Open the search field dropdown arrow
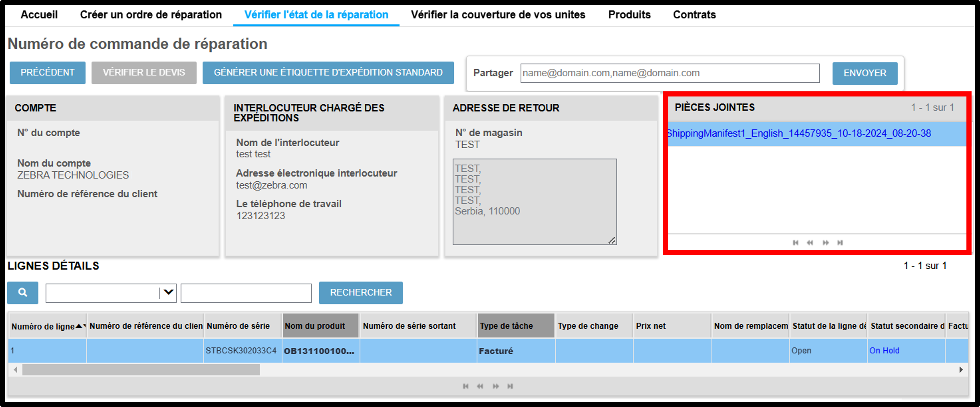 click(x=168, y=293)
